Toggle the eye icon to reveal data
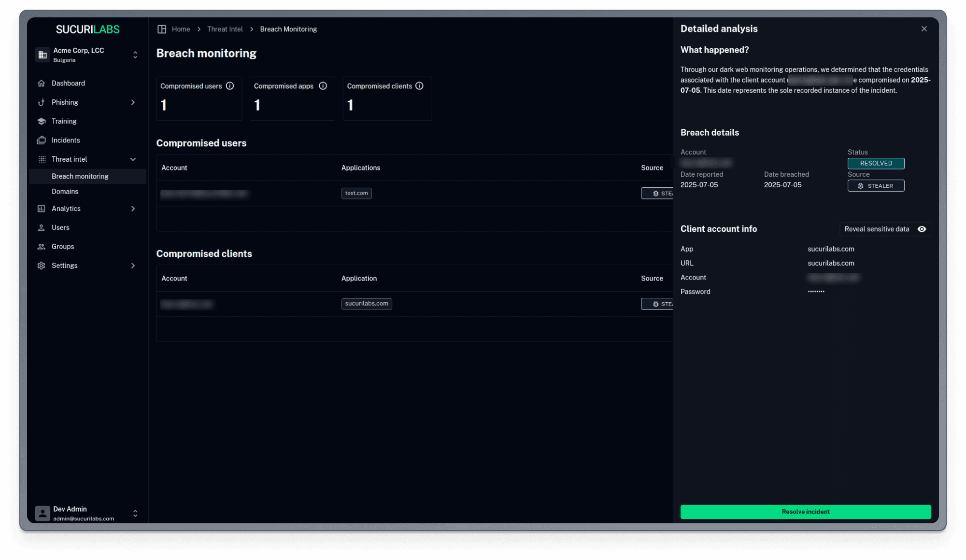966x560 pixels. [922, 229]
